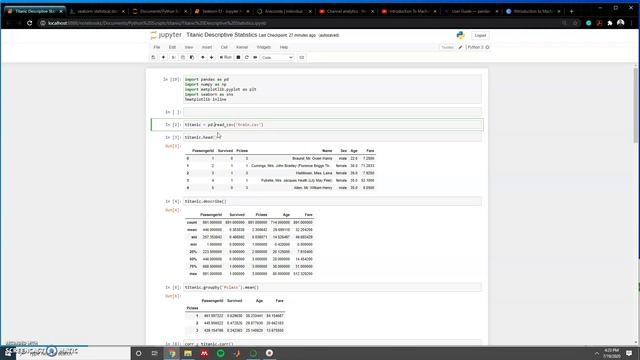This screenshot has height=360, width=640.
Task: Click the pencil edit mode indicator
Action: (x=460, y=47)
